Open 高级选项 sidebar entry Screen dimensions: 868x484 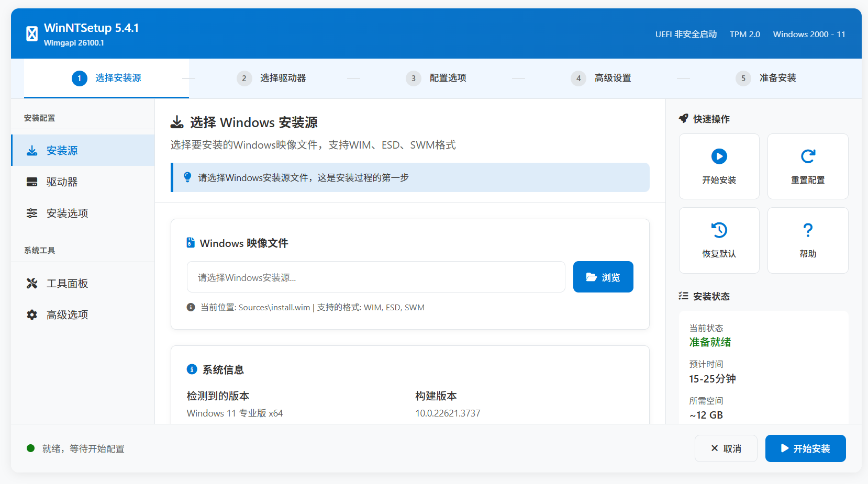tap(83, 315)
